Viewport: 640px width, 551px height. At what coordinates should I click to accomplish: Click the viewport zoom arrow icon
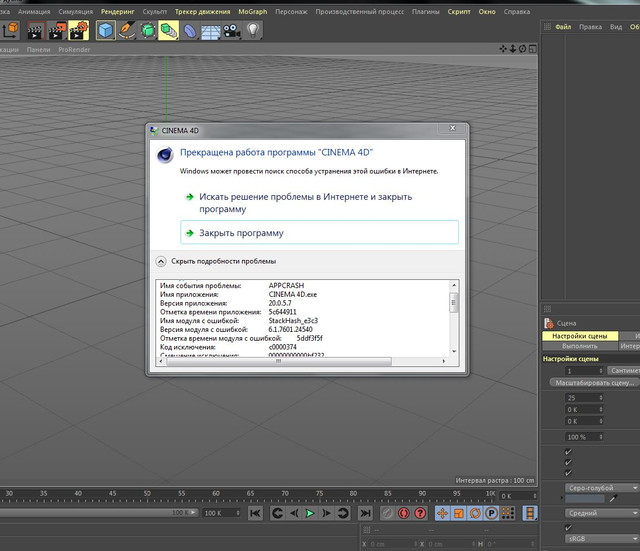point(513,49)
